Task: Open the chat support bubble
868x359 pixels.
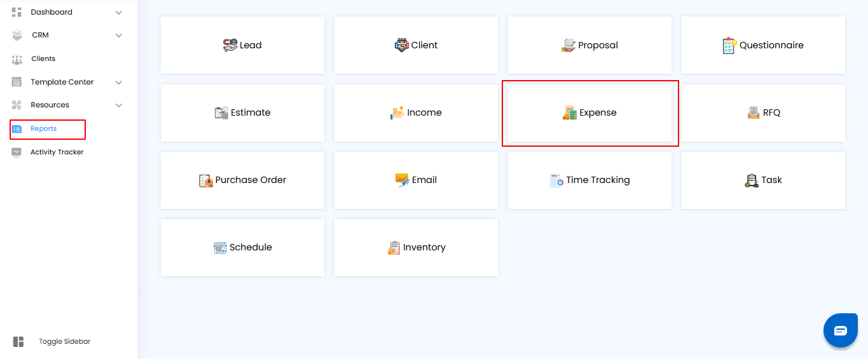Action: point(840,330)
